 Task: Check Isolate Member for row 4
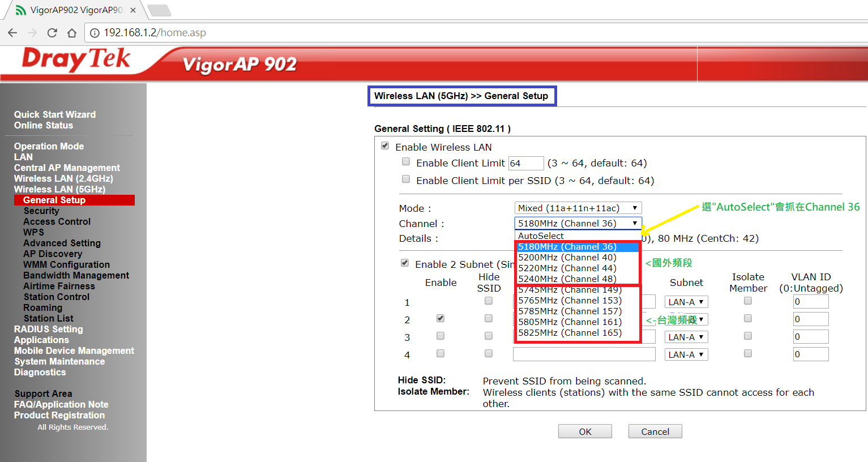tap(748, 353)
